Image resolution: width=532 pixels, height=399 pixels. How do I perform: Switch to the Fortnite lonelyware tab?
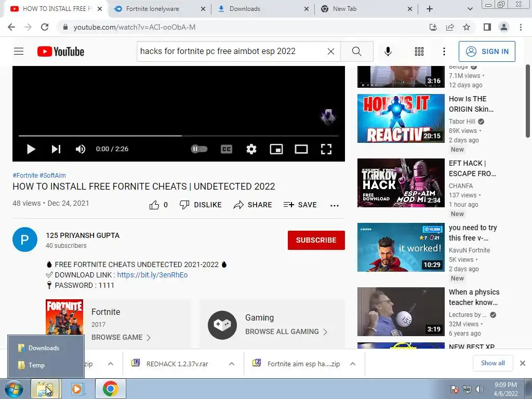click(153, 9)
